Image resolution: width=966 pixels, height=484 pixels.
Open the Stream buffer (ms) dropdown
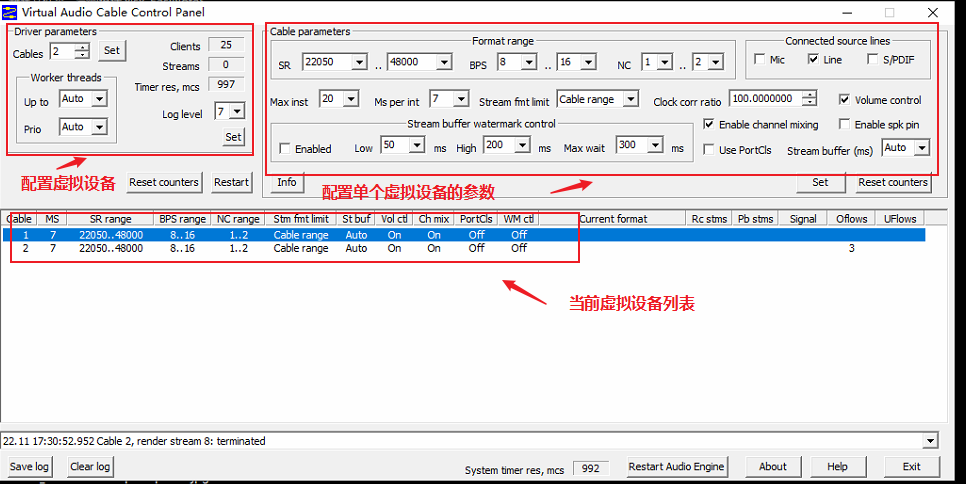click(922, 148)
